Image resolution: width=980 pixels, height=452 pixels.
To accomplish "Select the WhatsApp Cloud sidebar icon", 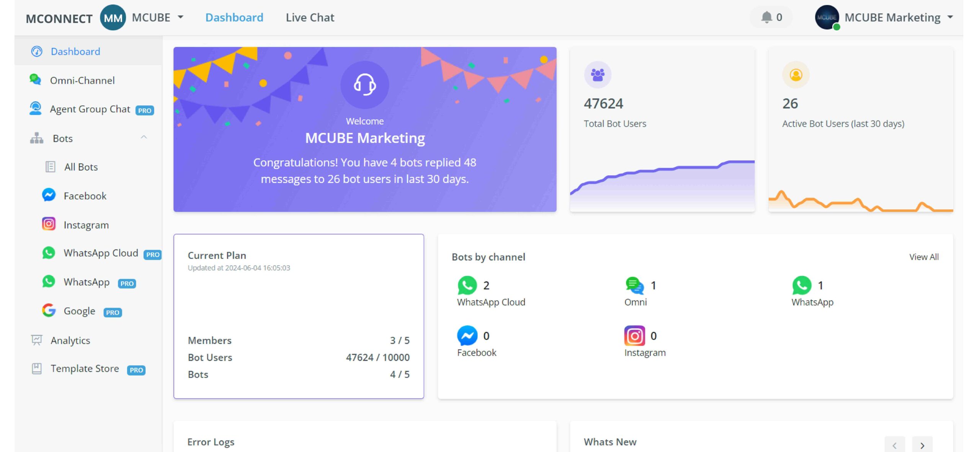I will 49,253.
